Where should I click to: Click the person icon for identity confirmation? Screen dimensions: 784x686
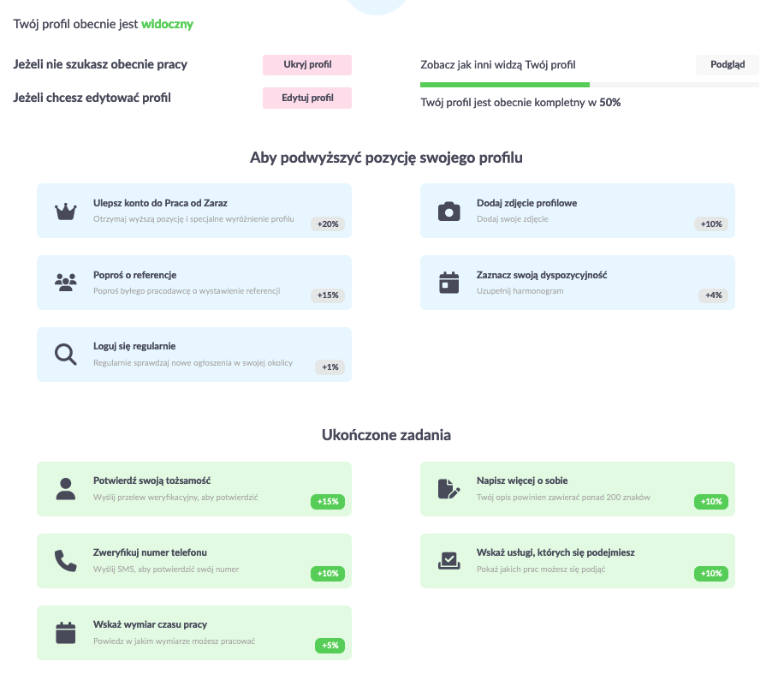point(66,489)
